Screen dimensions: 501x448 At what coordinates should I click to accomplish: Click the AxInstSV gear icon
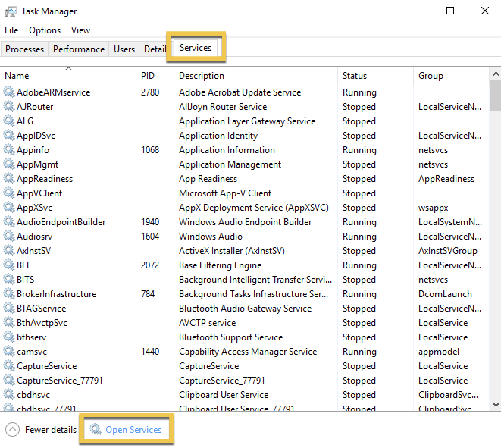(9, 251)
